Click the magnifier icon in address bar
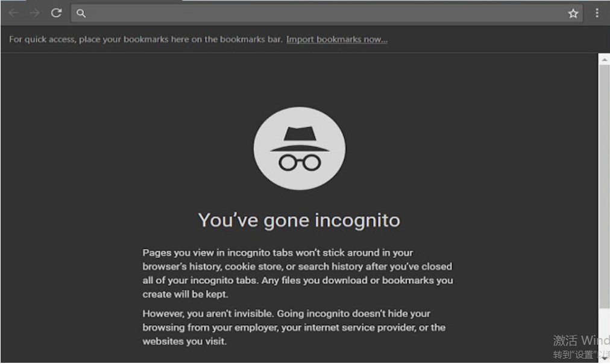Screen dimensions: 610x364 81,13
